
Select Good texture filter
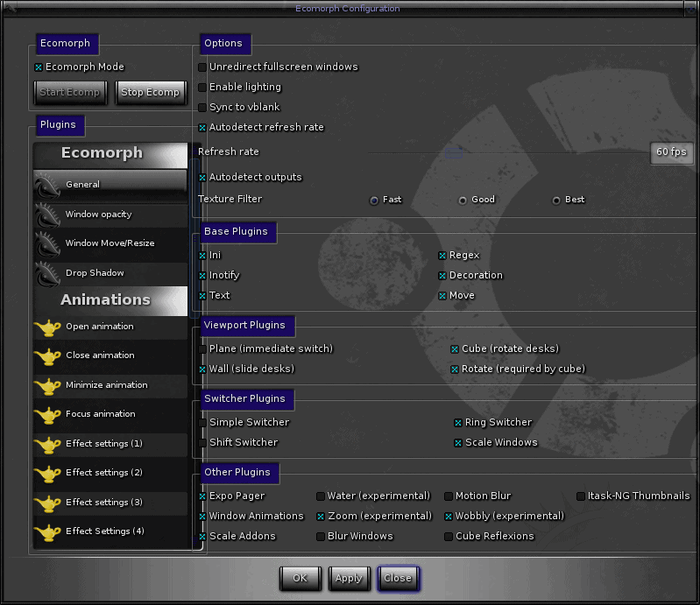[463, 200]
